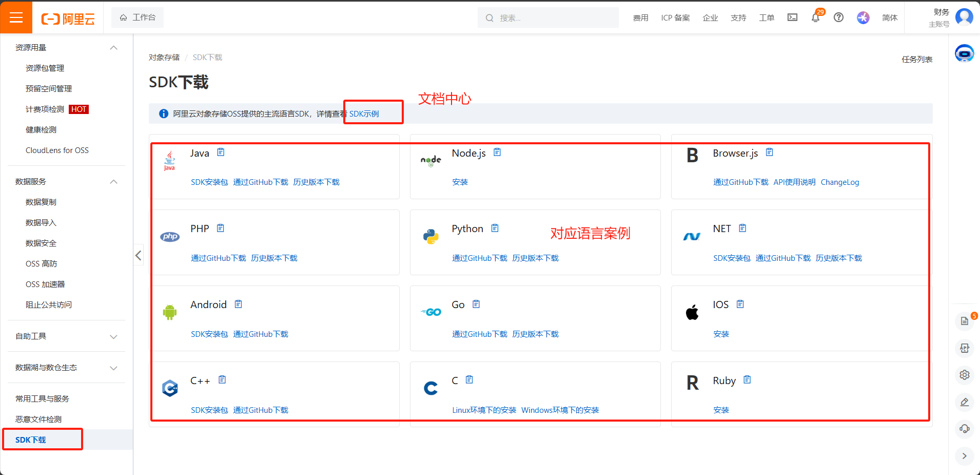
Task: Open settings gear in right side toolbar
Action: pos(965,375)
